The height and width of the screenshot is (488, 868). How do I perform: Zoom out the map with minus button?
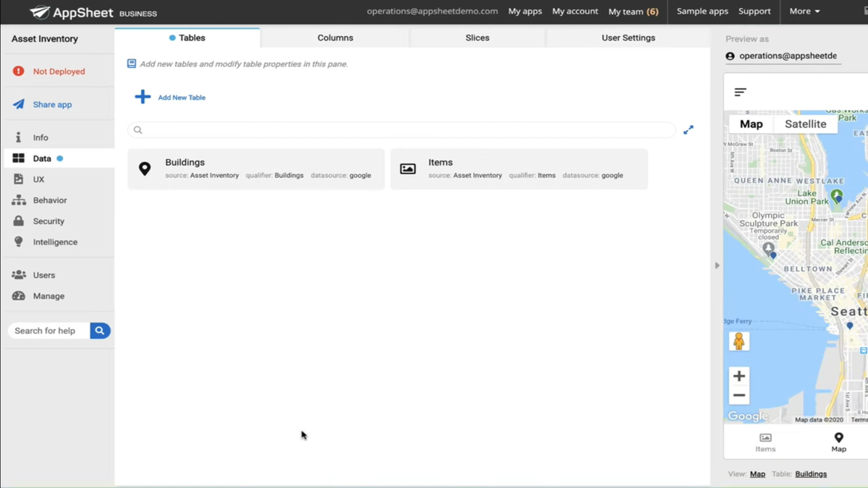(x=739, y=395)
